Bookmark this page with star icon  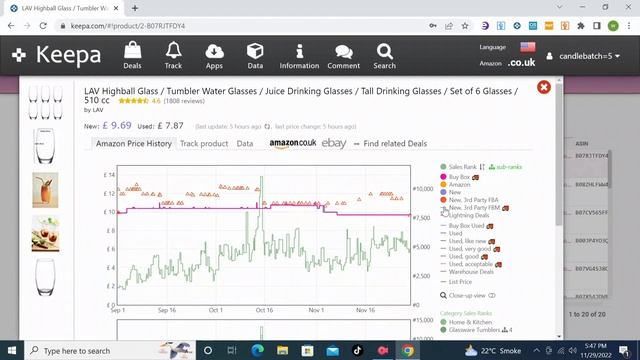click(465, 26)
